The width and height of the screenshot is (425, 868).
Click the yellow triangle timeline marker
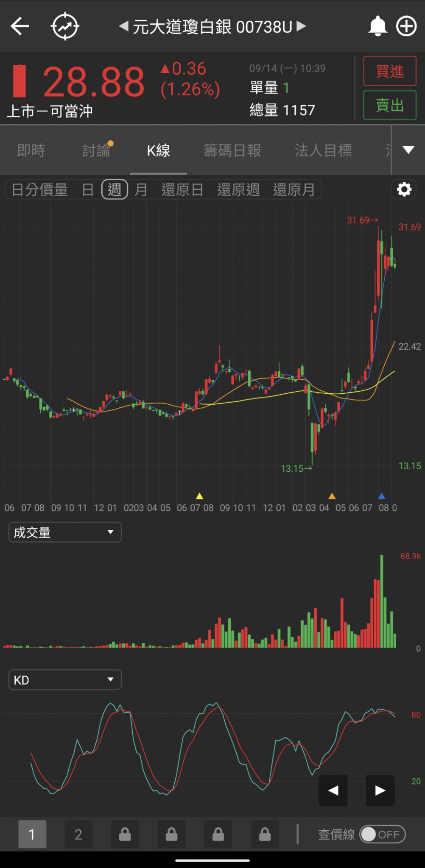click(199, 496)
